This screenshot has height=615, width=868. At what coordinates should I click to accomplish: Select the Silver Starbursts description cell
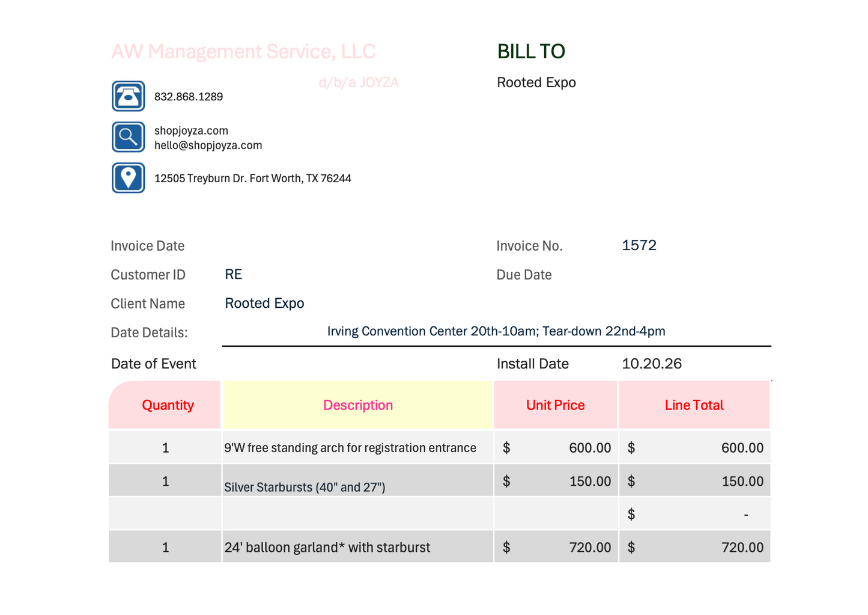point(358,480)
